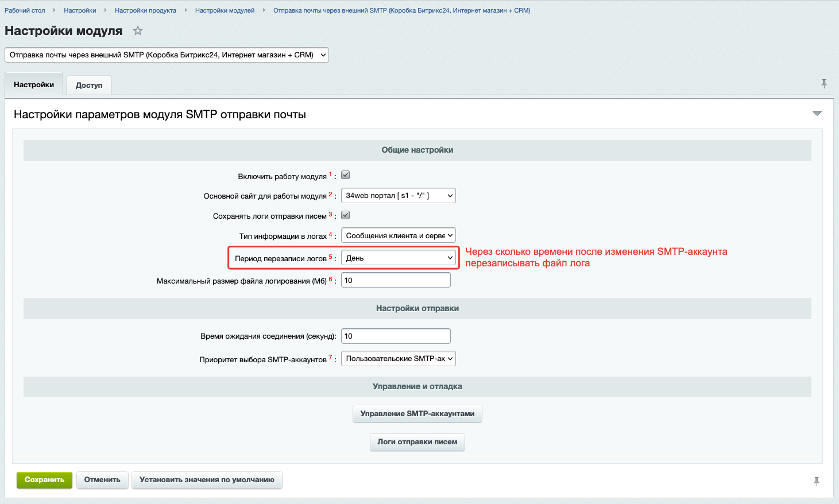
Task: Toggle 'Включить работу модуля' checkbox
Action: click(346, 175)
